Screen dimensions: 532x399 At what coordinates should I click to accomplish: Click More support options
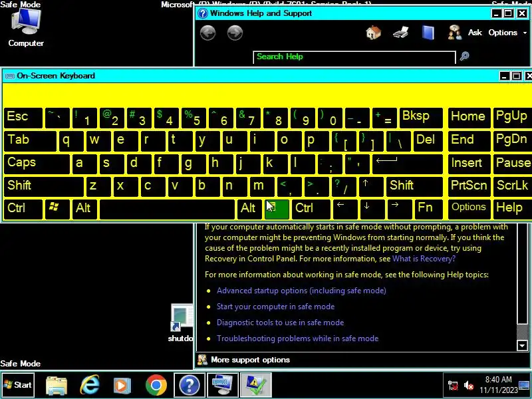(251, 360)
